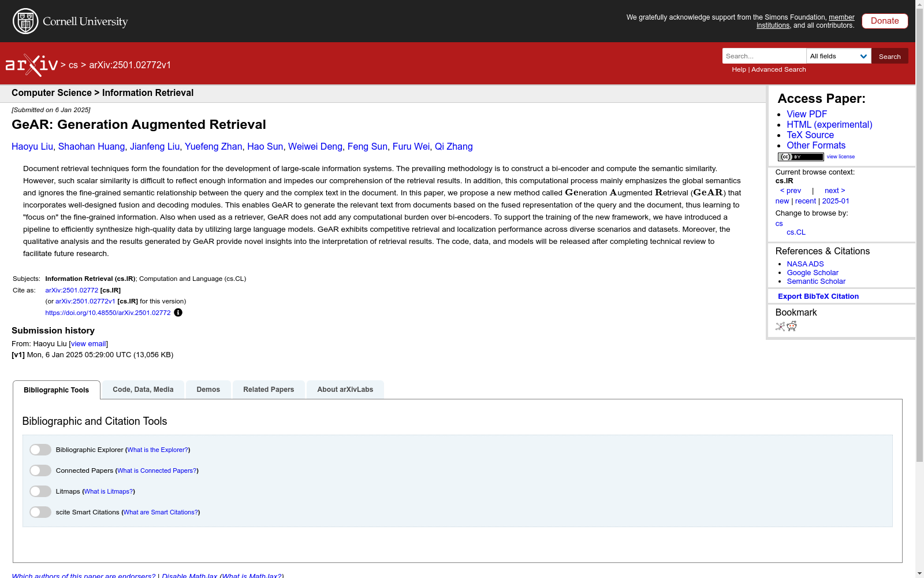Click the Disable MathJax link
The width and height of the screenshot is (924, 578).
pos(189,576)
